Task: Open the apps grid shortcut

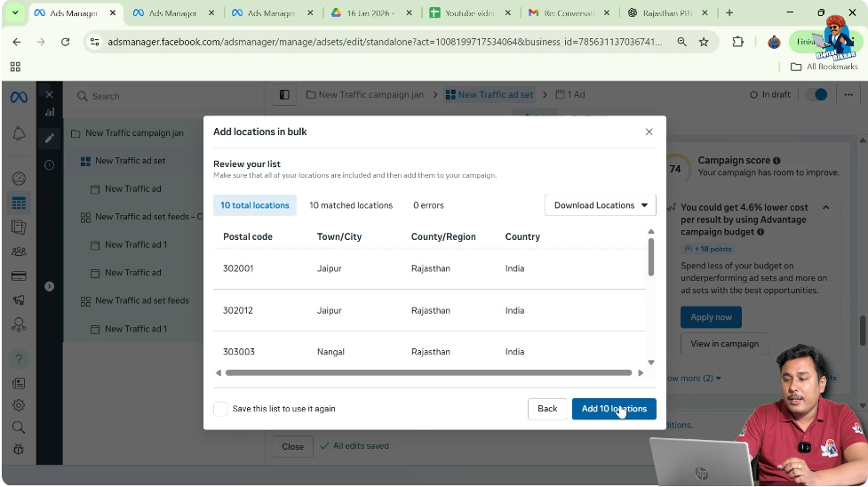Action: pos(15,67)
